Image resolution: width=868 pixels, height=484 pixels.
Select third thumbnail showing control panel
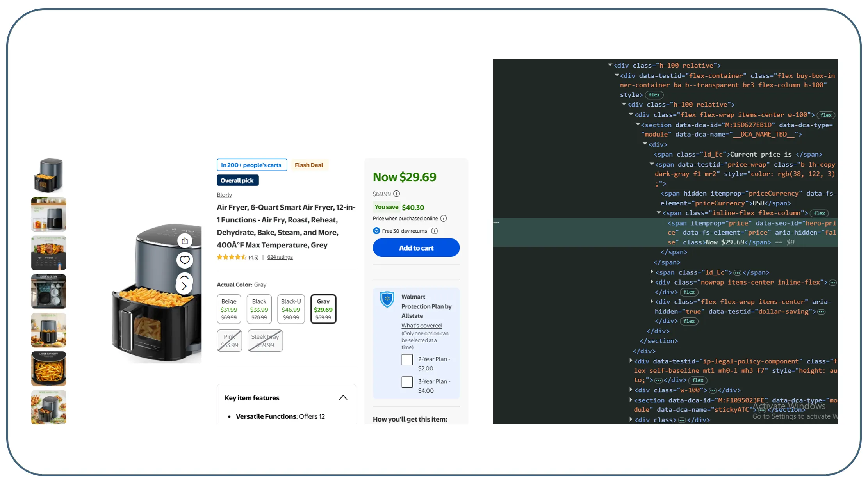click(x=49, y=253)
